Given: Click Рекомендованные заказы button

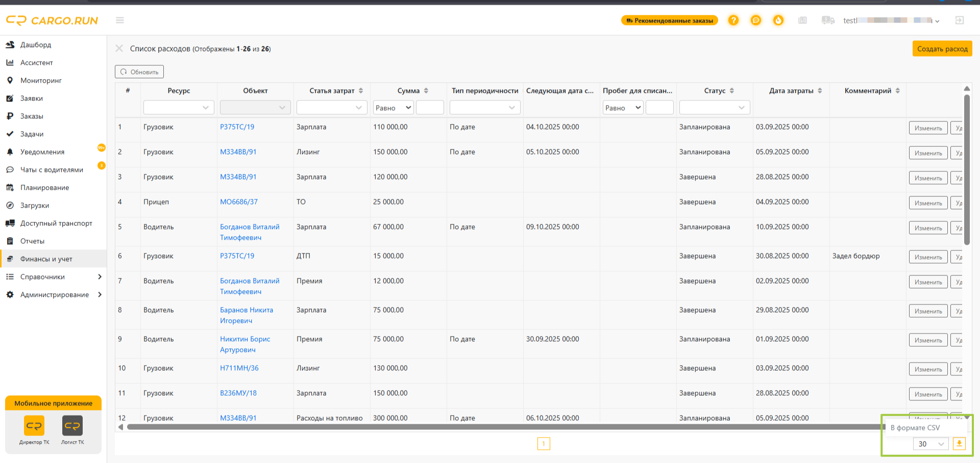Looking at the screenshot, I should coord(670,20).
